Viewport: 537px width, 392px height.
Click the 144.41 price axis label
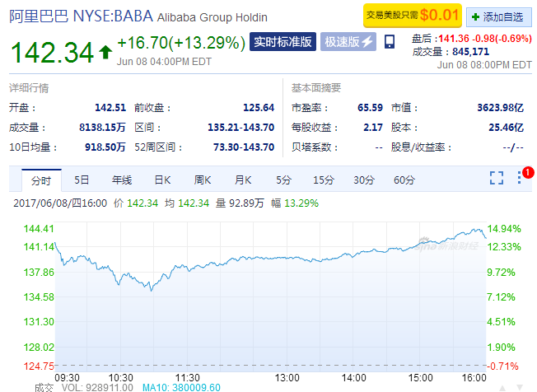coord(39,229)
